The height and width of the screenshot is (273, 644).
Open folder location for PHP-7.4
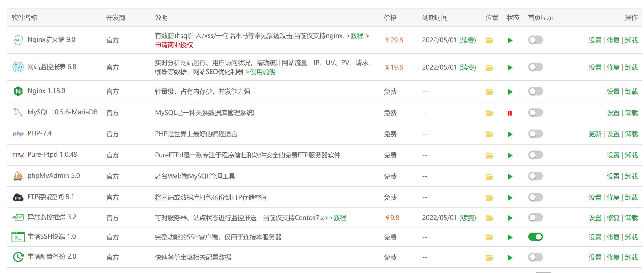pos(489,134)
